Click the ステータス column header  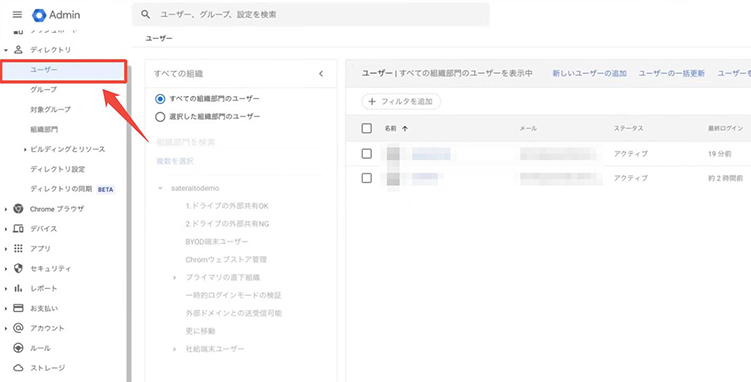coord(628,128)
